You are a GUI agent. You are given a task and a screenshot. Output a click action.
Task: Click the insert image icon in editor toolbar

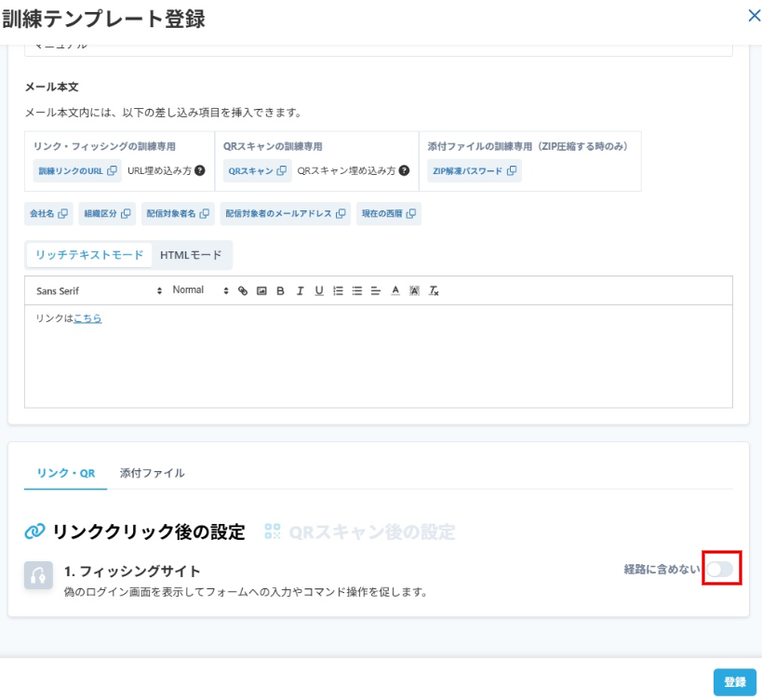tap(261, 290)
